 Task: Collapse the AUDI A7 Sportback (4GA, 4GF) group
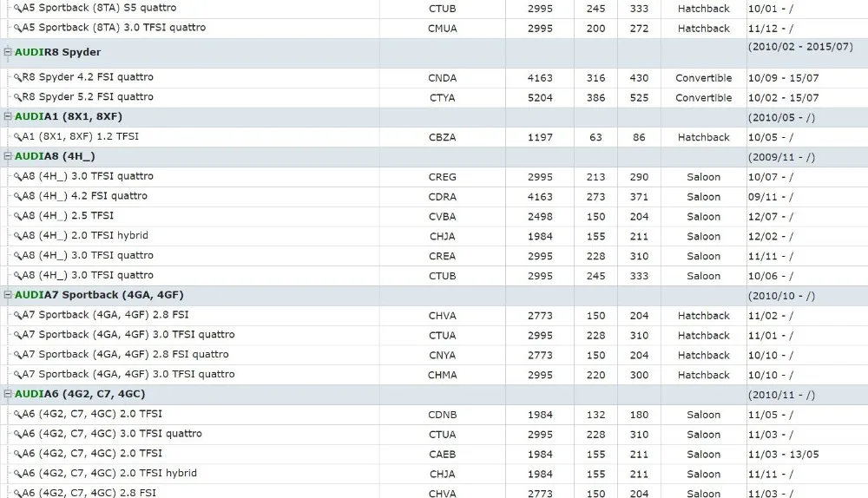(x=8, y=295)
